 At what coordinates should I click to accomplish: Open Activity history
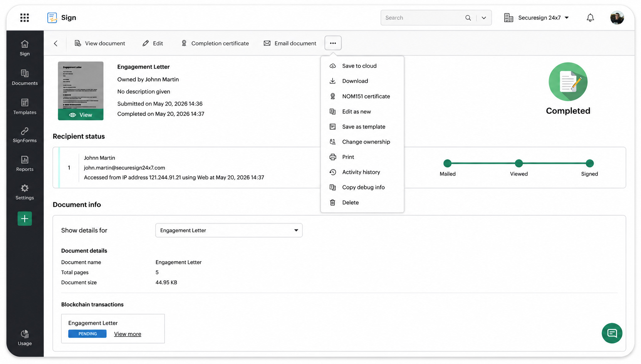pos(362,172)
